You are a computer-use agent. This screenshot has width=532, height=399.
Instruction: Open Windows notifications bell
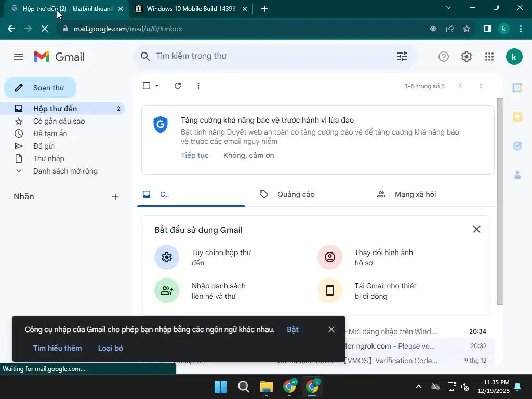[518, 387]
